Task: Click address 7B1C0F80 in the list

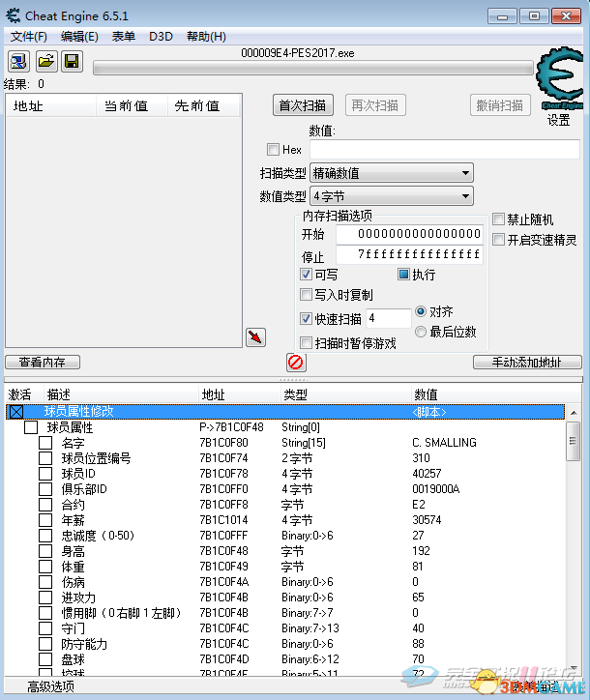Action: pos(223,443)
